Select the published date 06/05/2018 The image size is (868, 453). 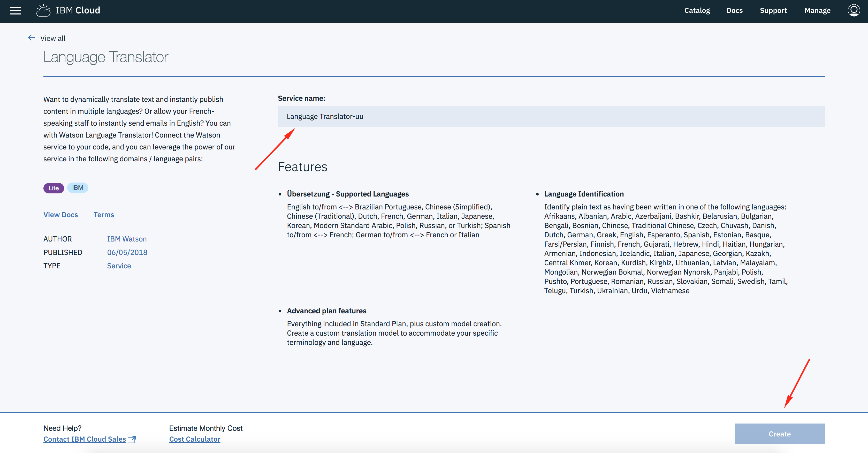tap(127, 252)
